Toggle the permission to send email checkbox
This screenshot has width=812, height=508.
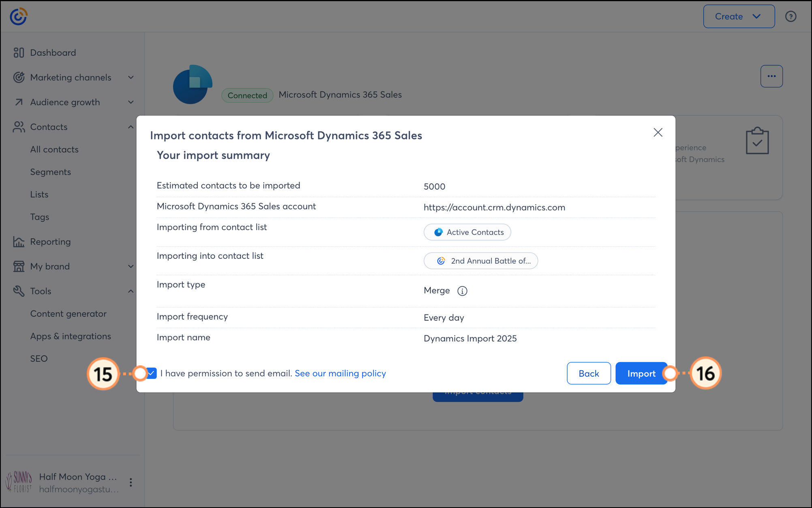(152, 373)
